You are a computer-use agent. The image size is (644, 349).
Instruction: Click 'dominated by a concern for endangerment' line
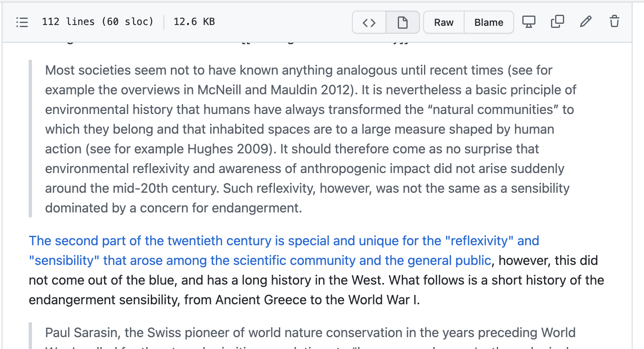(x=174, y=208)
